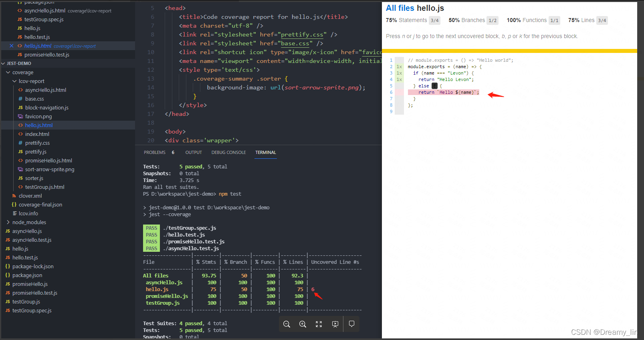
Task: Click the comment bubble icon
Action: (351, 324)
